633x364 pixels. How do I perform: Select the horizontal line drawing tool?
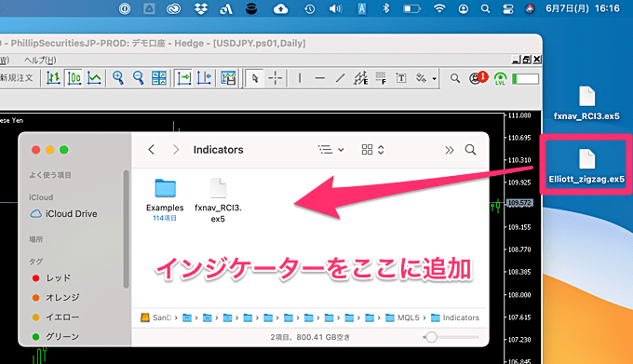coord(319,78)
